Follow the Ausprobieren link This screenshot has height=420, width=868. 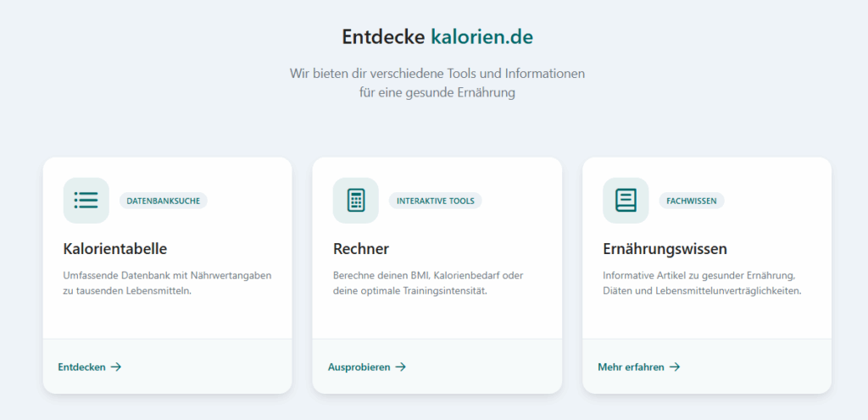(x=366, y=367)
